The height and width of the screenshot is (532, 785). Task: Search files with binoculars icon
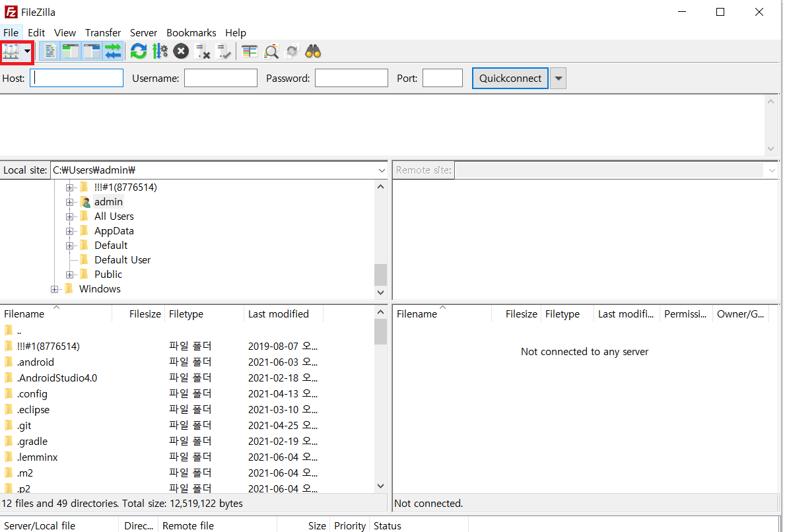click(313, 51)
